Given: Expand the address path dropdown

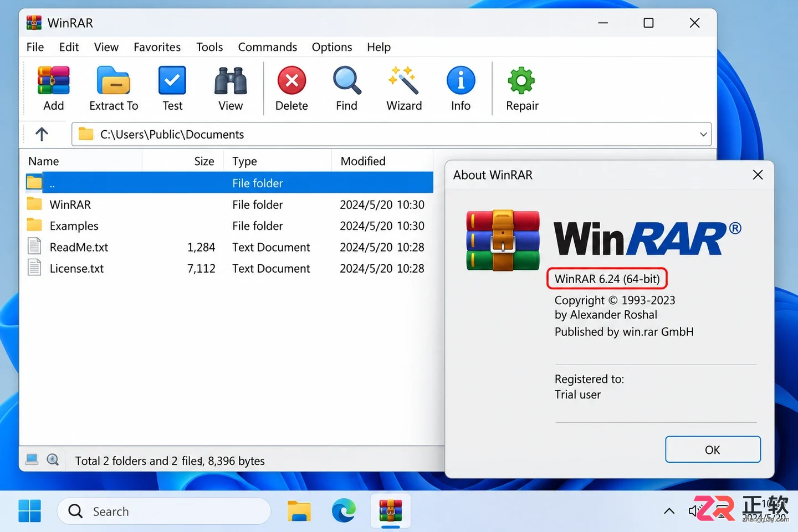Looking at the screenshot, I should pyautogui.click(x=703, y=134).
